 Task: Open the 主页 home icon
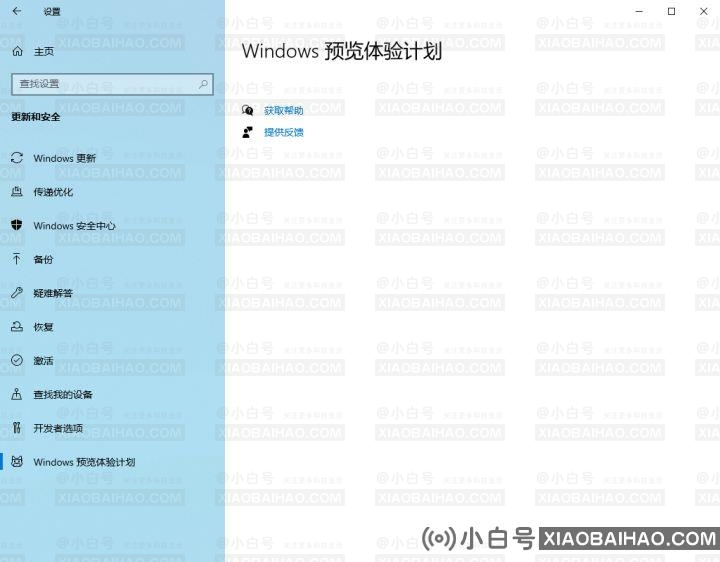17,51
